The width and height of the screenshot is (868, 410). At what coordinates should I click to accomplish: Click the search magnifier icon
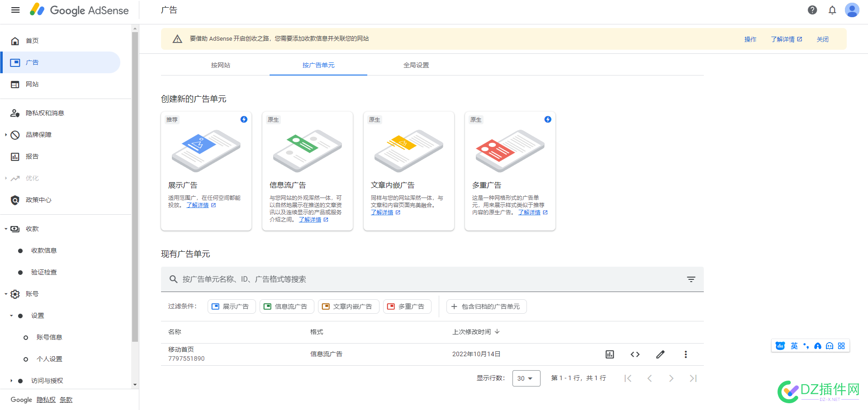tap(173, 279)
